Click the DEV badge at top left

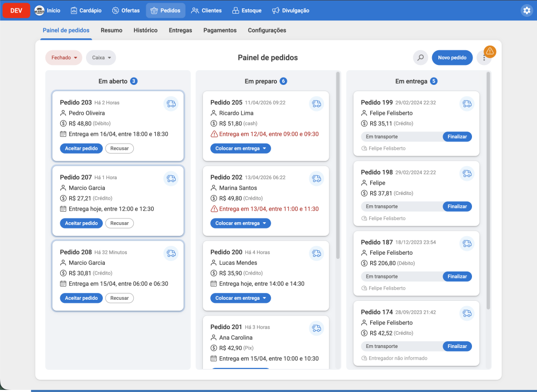[x=15, y=10]
